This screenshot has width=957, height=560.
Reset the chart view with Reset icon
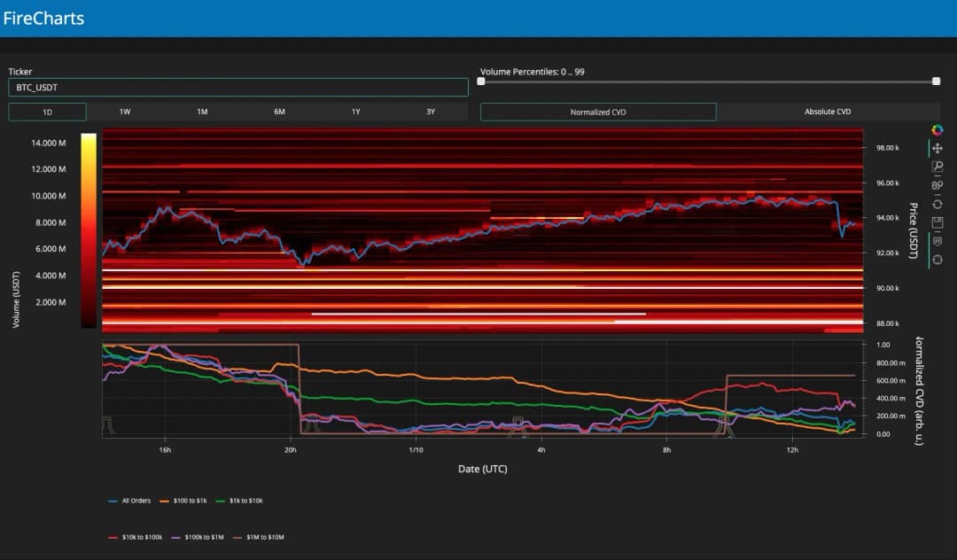pos(938,204)
